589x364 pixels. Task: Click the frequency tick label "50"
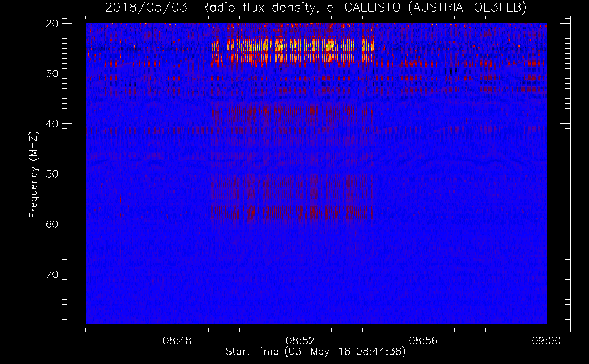pyautogui.click(x=52, y=174)
